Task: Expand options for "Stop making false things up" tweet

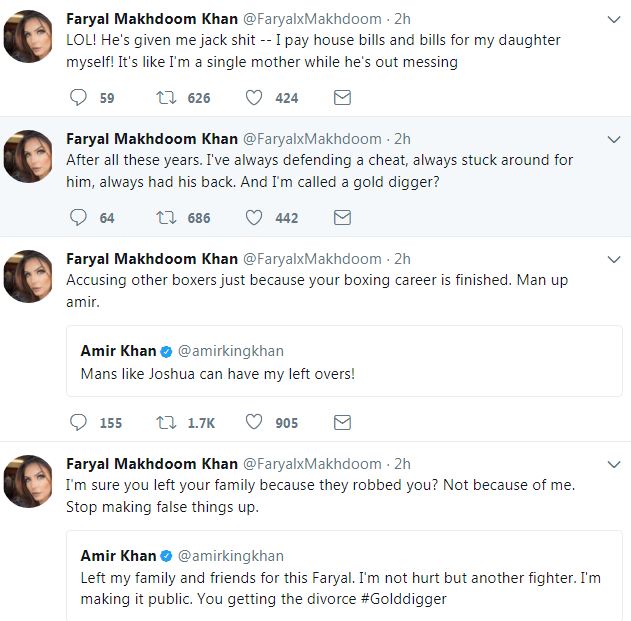Action: point(612,464)
